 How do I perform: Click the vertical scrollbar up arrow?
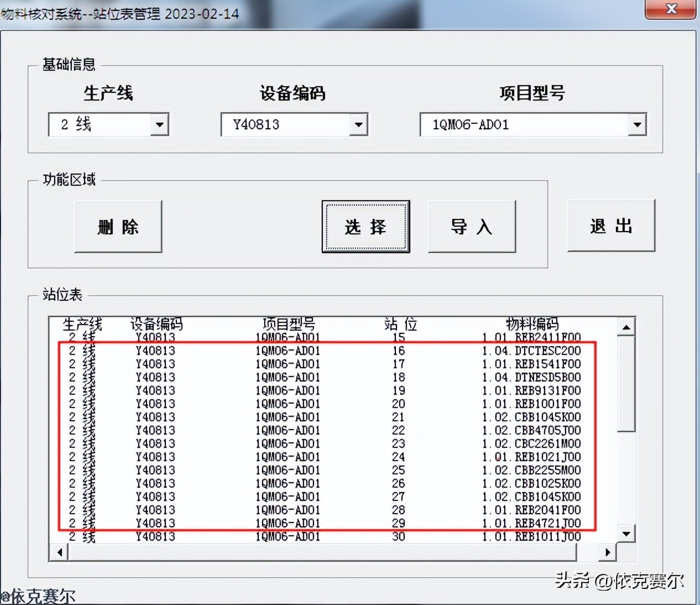[626, 327]
